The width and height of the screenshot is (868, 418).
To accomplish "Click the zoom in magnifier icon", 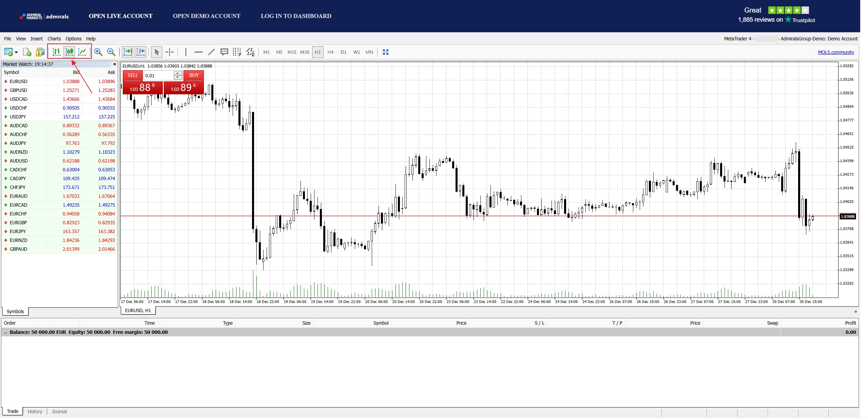I will tap(98, 52).
